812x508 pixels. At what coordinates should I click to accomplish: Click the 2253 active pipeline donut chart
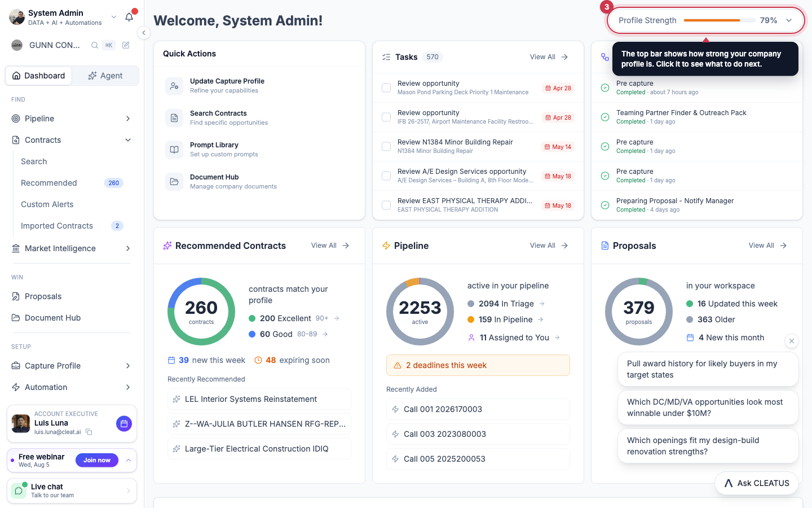[x=420, y=312]
